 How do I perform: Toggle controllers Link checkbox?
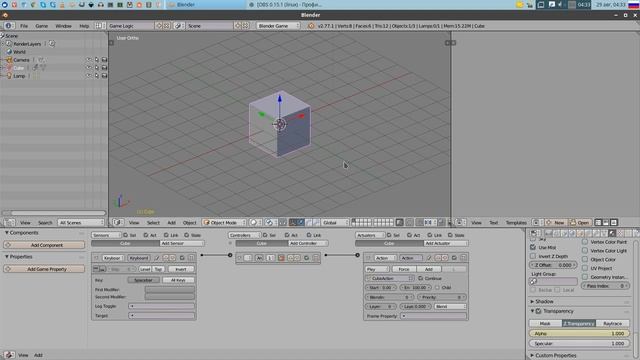[309, 235]
